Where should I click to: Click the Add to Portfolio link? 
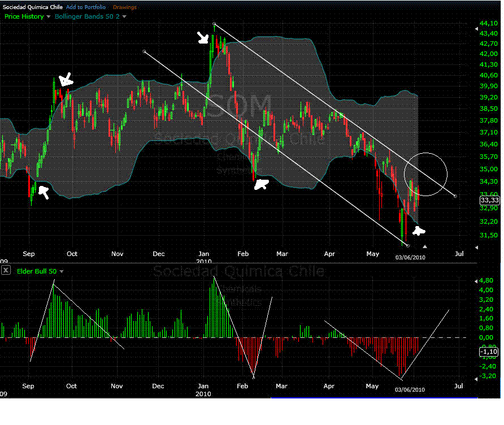click(85, 7)
